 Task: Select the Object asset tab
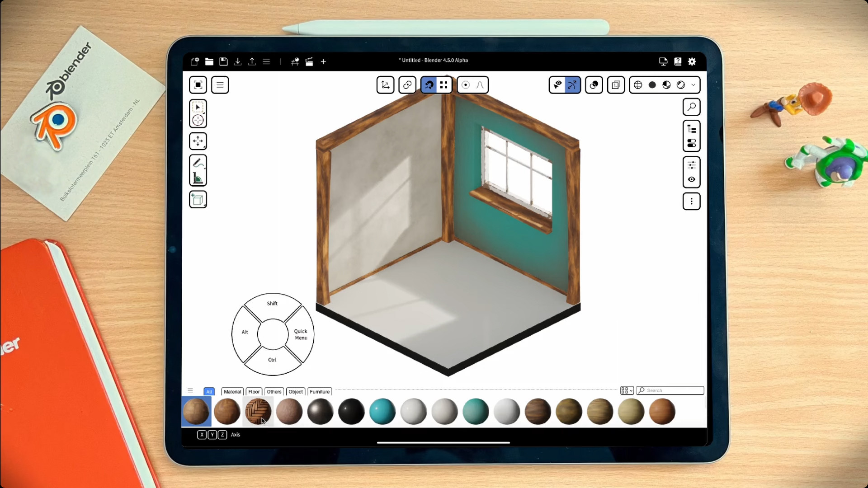(296, 392)
